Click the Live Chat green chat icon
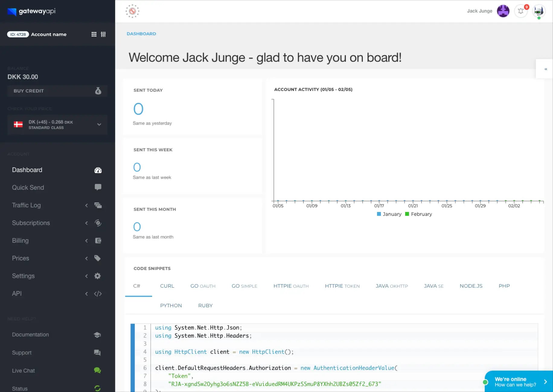The height and width of the screenshot is (392, 553). [x=97, y=370]
